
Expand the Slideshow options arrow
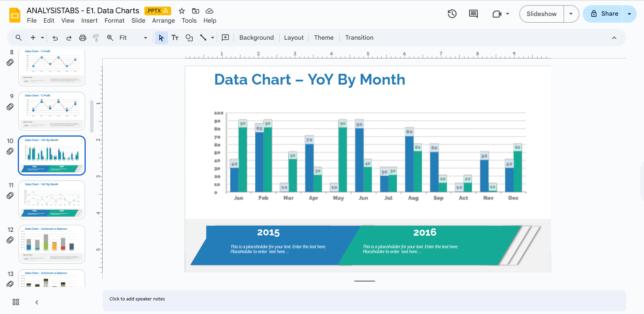pyautogui.click(x=571, y=14)
